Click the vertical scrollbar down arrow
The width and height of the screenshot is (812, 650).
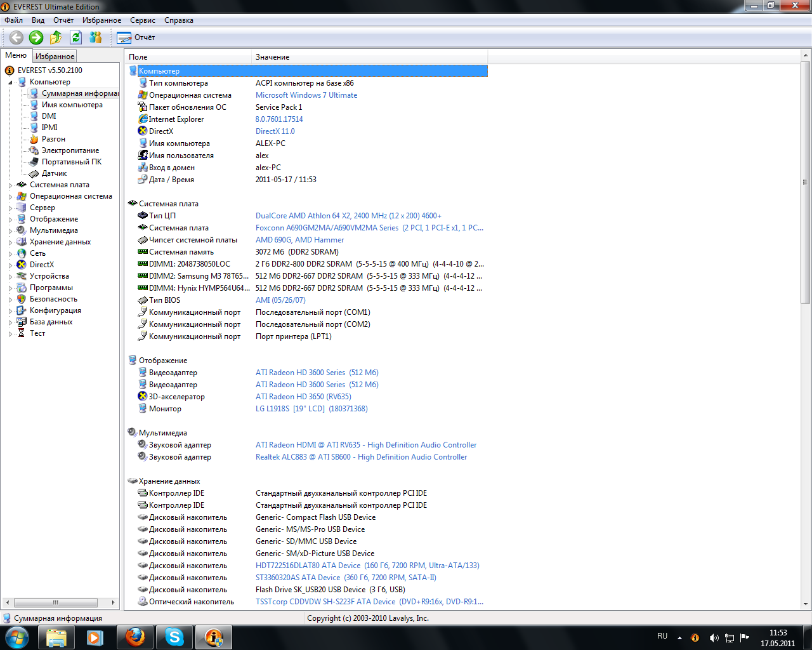[805, 604]
